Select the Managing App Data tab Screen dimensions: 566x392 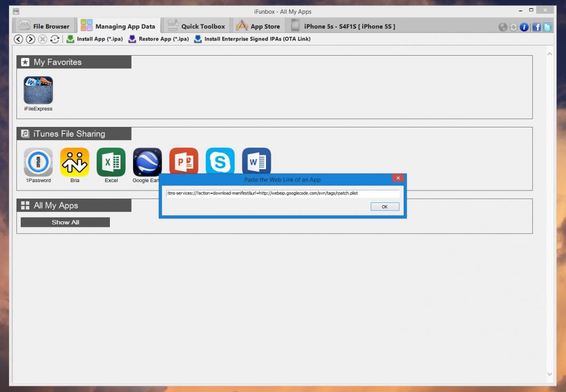point(118,26)
